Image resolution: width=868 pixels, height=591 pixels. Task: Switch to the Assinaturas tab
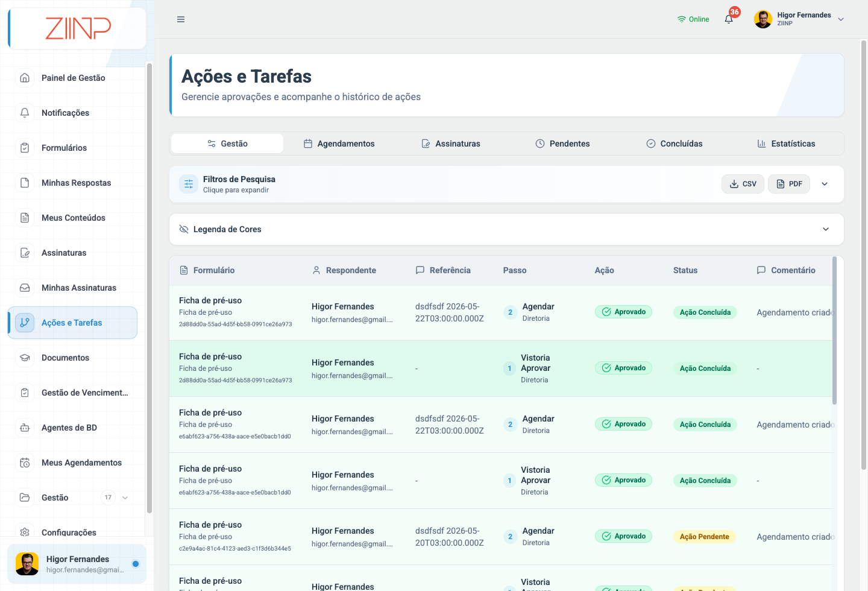pyautogui.click(x=451, y=144)
